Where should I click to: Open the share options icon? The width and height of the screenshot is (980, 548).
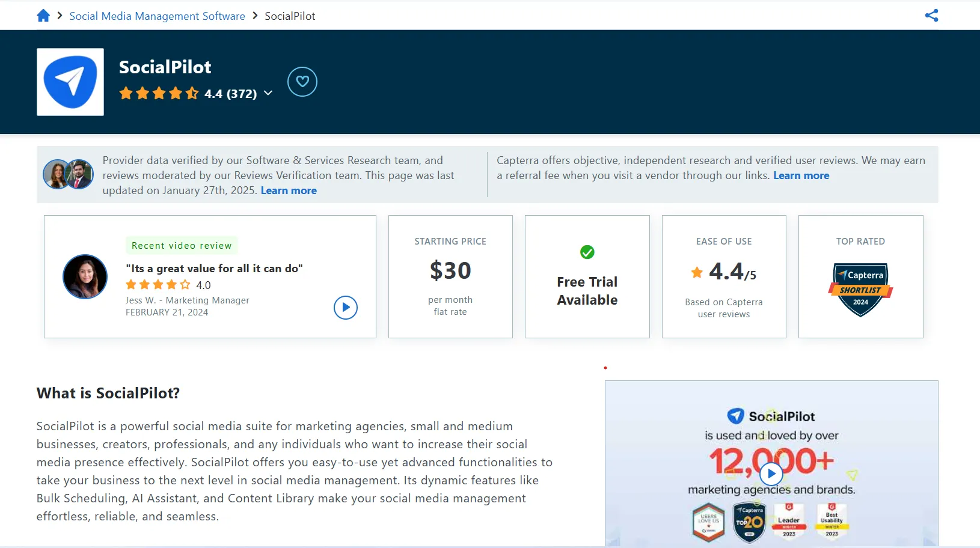click(931, 15)
